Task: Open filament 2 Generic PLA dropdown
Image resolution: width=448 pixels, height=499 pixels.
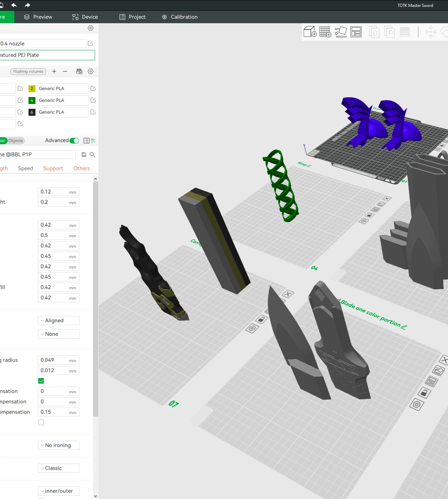Action: 63,88
